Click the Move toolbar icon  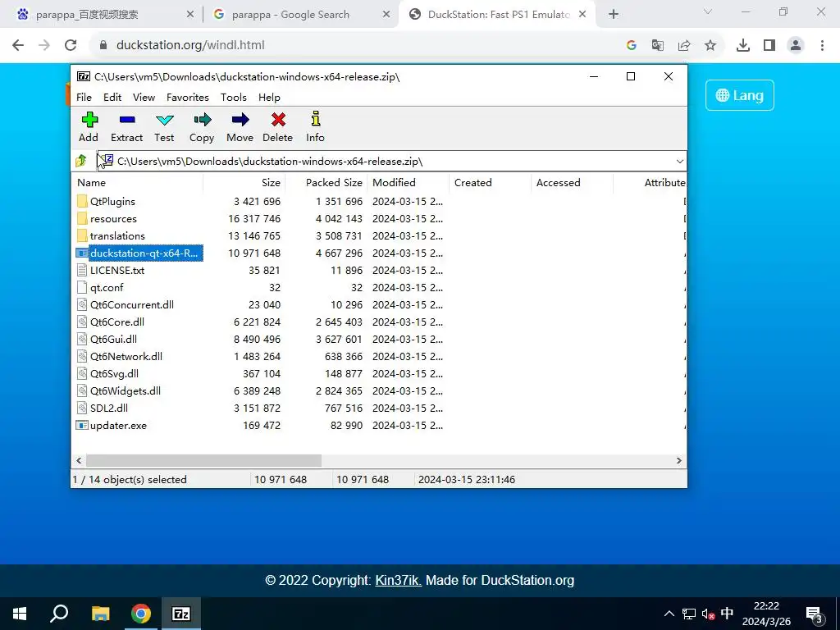[x=240, y=120]
